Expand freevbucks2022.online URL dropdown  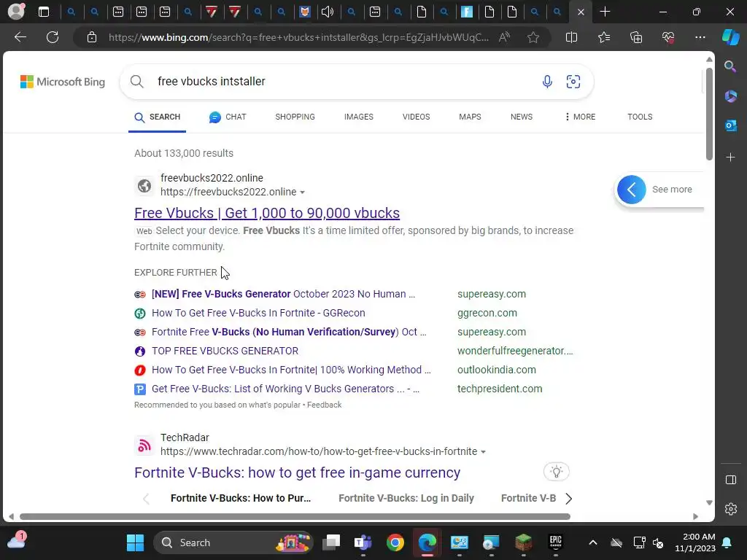coord(302,192)
